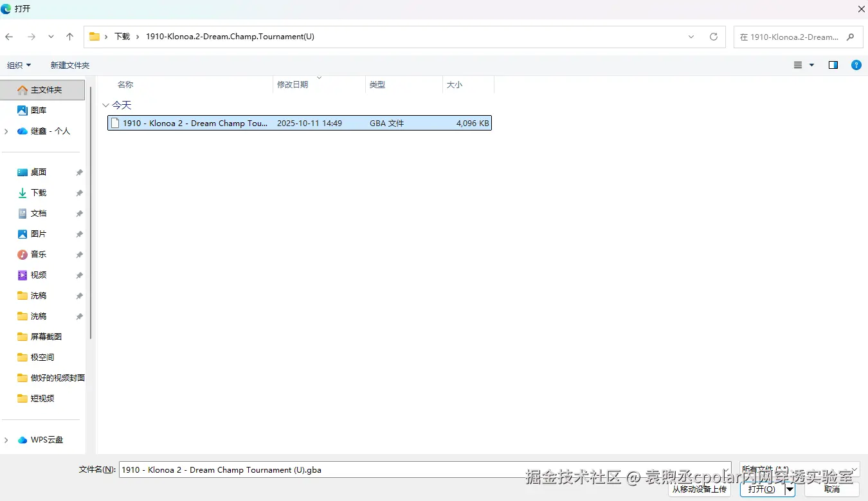Select WPS云盘 in the sidebar
Image resolution: width=868 pixels, height=501 pixels.
(47, 440)
